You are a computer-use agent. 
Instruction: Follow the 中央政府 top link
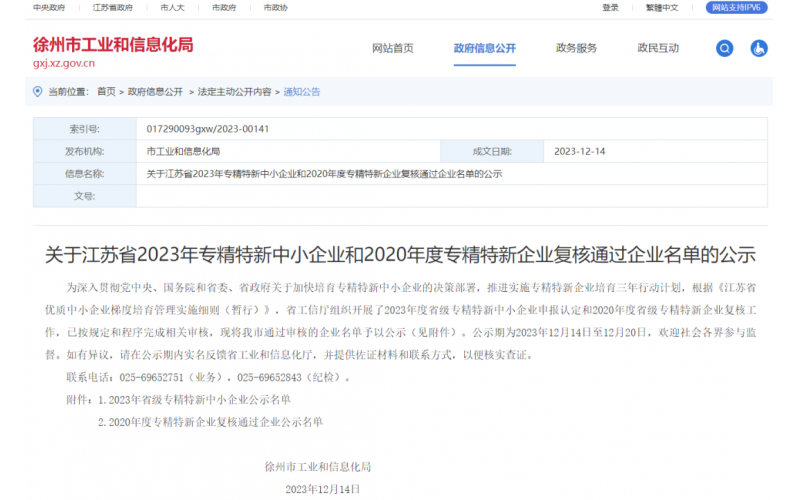click(49, 8)
